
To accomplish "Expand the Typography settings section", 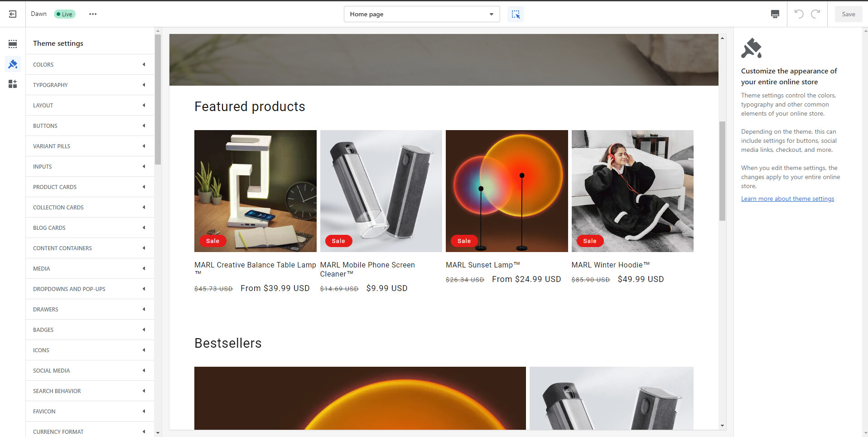I will point(90,85).
